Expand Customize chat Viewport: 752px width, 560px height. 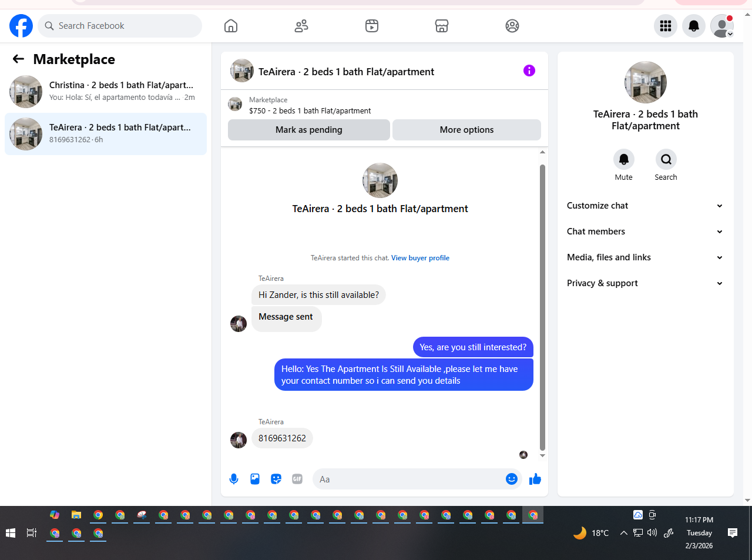(x=645, y=206)
